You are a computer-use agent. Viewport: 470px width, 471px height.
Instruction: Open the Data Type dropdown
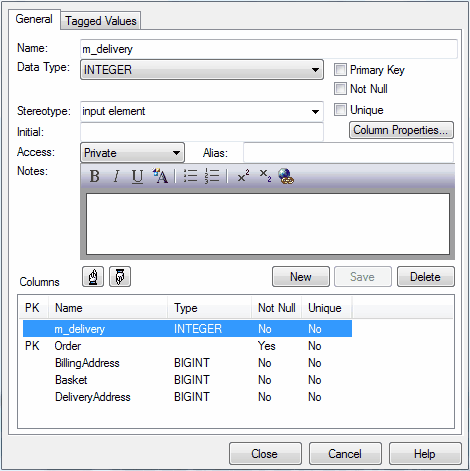pyautogui.click(x=202, y=70)
